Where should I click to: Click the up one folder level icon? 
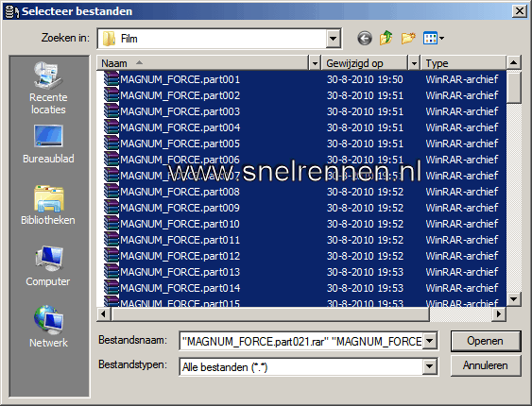pos(386,38)
